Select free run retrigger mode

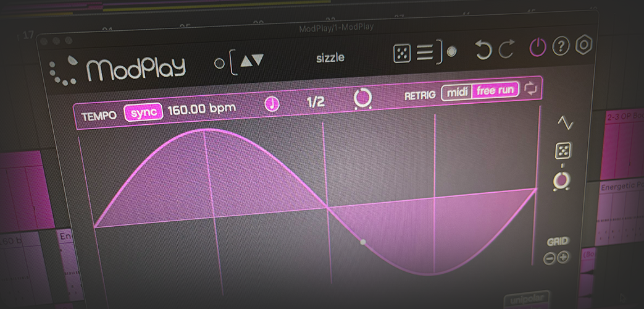coord(495,90)
